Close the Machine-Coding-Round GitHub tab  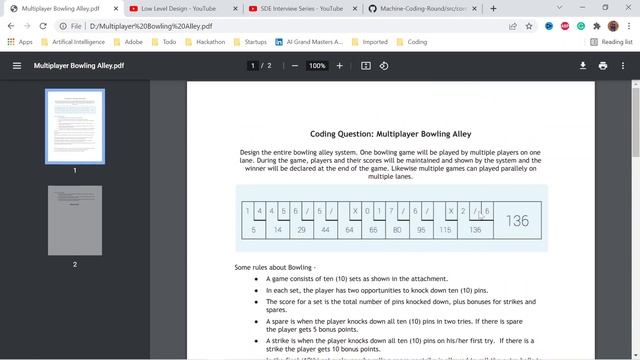[474, 9]
